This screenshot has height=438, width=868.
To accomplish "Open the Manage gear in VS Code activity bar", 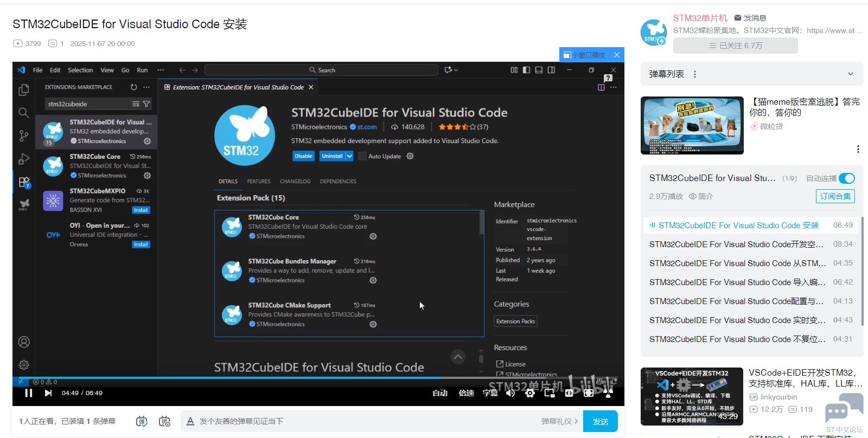I will pos(24,365).
